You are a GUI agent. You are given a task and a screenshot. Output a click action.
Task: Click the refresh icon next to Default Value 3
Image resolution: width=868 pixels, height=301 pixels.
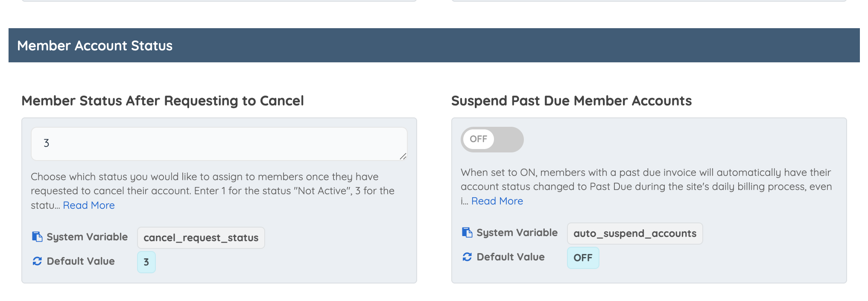[37, 261]
